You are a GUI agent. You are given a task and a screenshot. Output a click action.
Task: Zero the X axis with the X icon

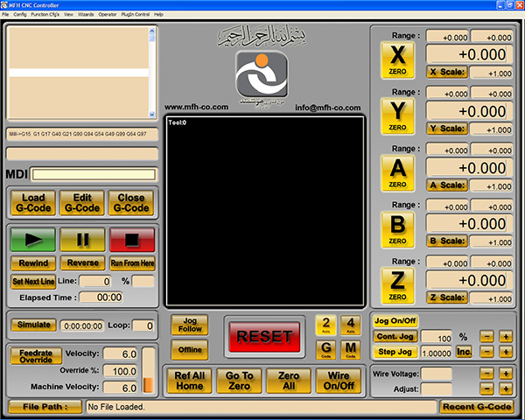(x=397, y=61)
